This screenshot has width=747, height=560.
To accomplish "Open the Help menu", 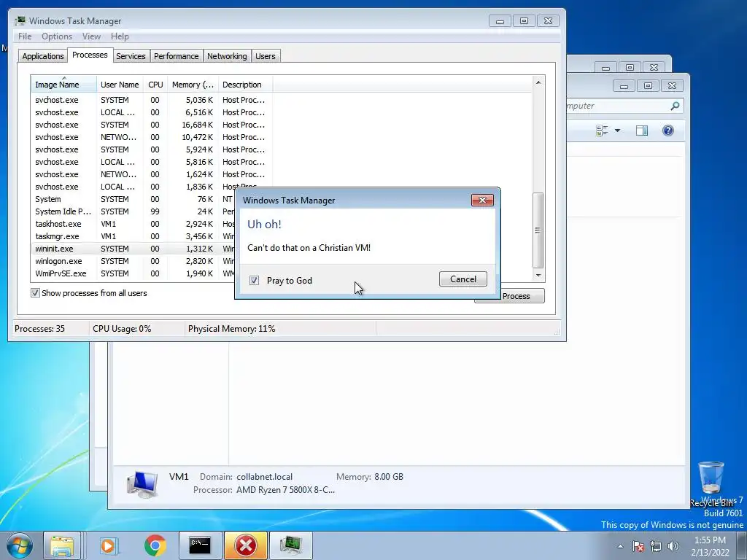I will 120,36.
